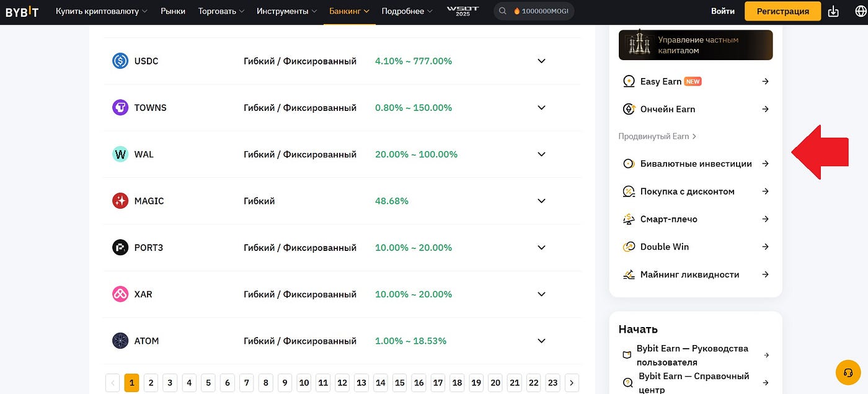Select the Майнинг ликвидности icon
Image resolution: width=868 pixels, height=394 pixels.
coord(628,274)
